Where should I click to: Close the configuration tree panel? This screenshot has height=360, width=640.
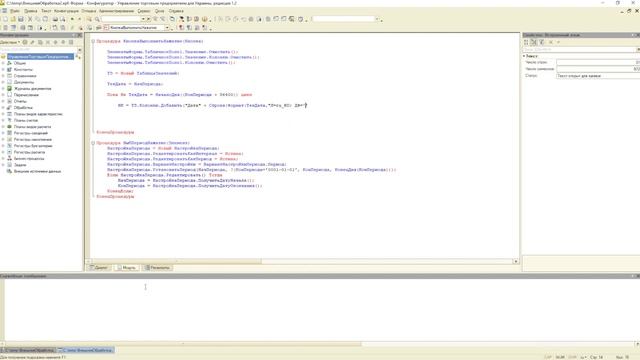pyautogui.click(x=80, y=36)
